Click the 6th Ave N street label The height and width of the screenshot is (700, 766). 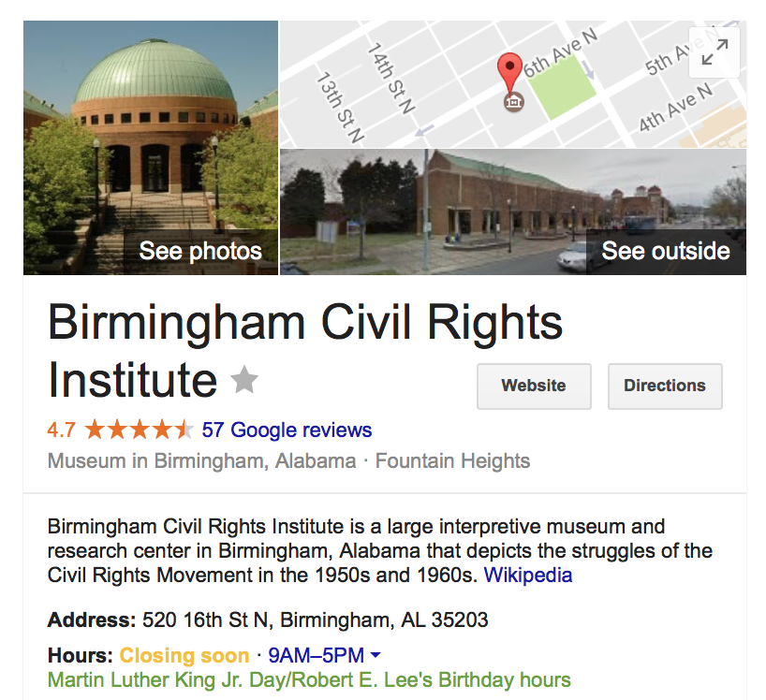tap(560, 52)
